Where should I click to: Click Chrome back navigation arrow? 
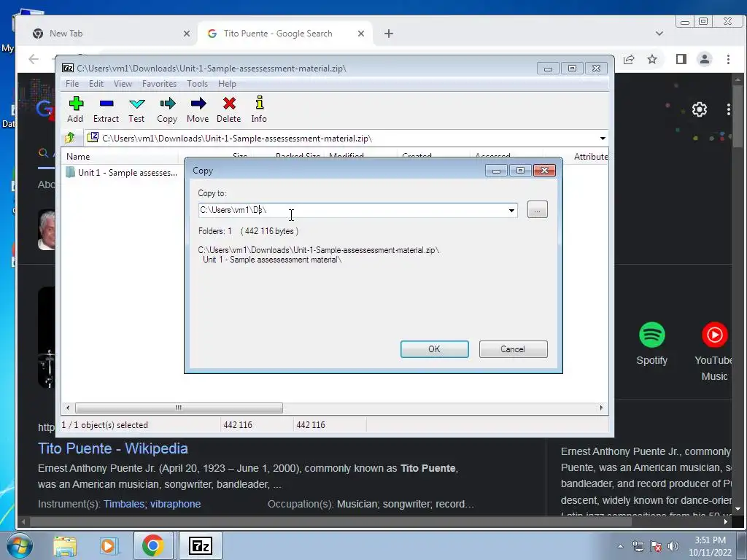[34, 59]
